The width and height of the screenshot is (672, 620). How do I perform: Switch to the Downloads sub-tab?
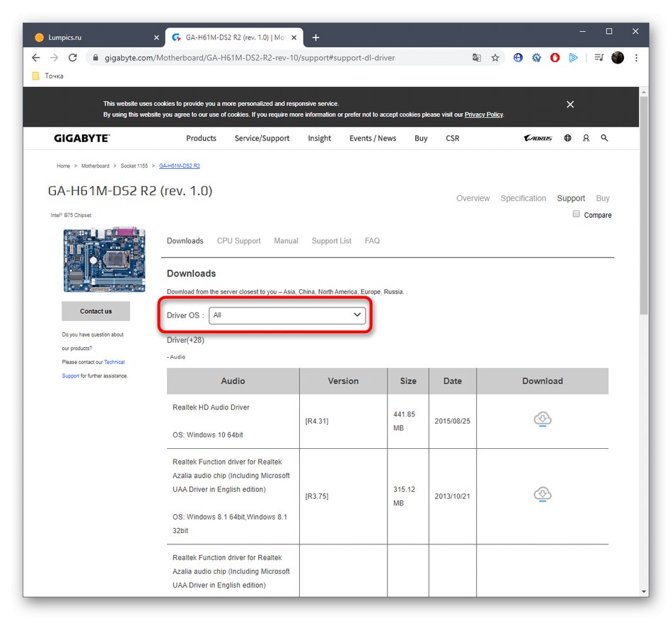(x=185, y=240)
